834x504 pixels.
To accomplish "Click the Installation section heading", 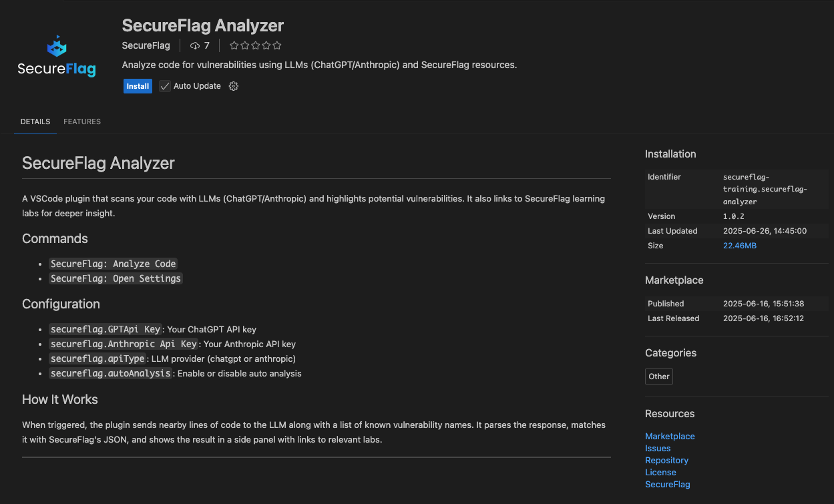I will click(x=670, y=154).
